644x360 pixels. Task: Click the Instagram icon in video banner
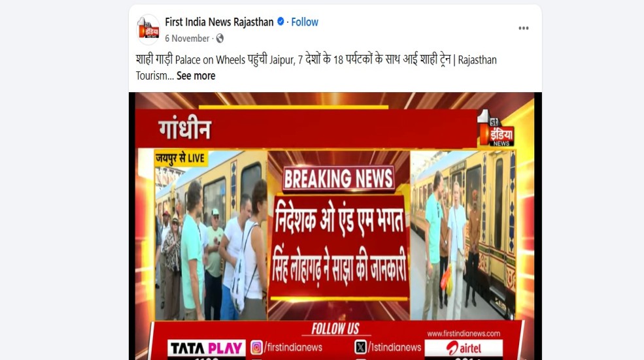pyautogui.click(x=256, y=348)
